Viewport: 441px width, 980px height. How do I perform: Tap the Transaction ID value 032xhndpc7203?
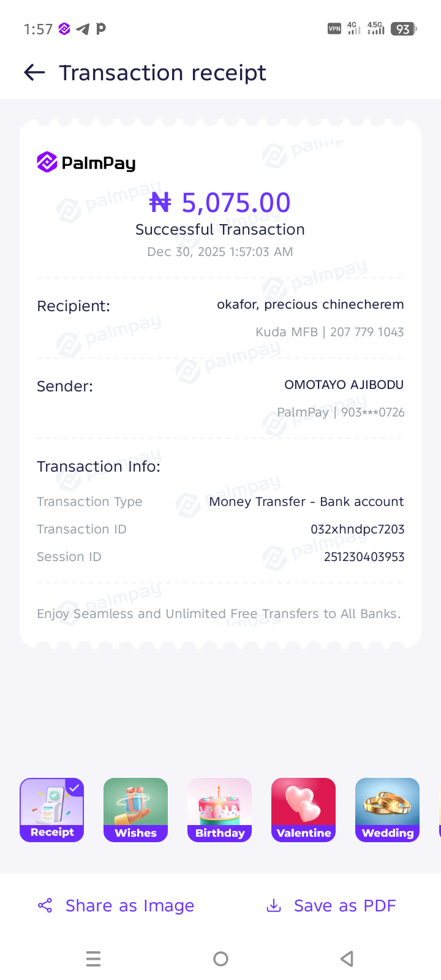[357, 529]
